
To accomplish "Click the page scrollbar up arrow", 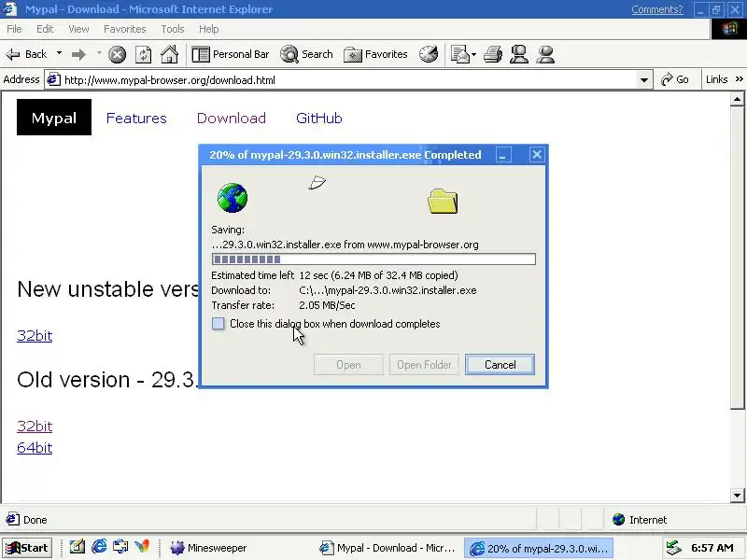I will (737, 99).
